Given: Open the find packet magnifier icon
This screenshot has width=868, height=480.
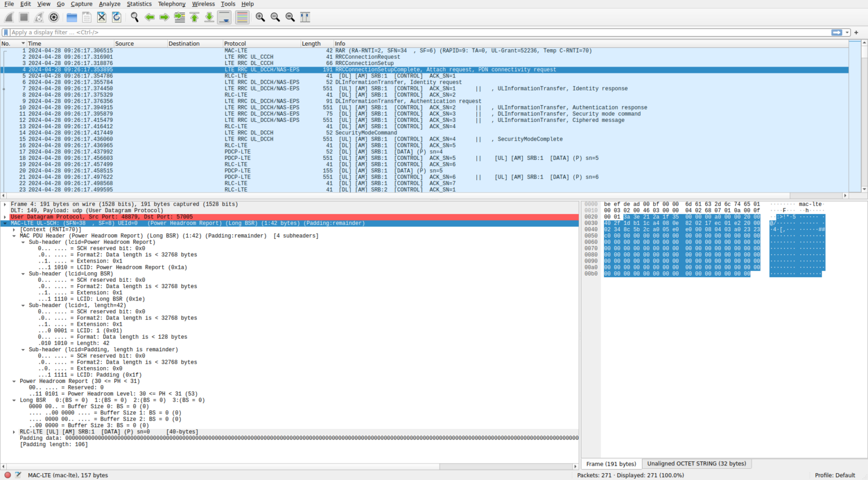Looking at the screenshot, I should [134, 17].
